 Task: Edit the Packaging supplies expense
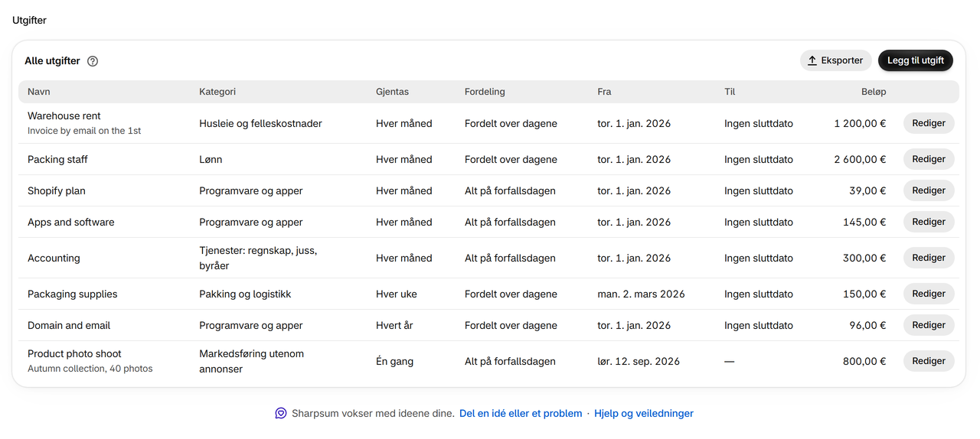tap(929, 294)
